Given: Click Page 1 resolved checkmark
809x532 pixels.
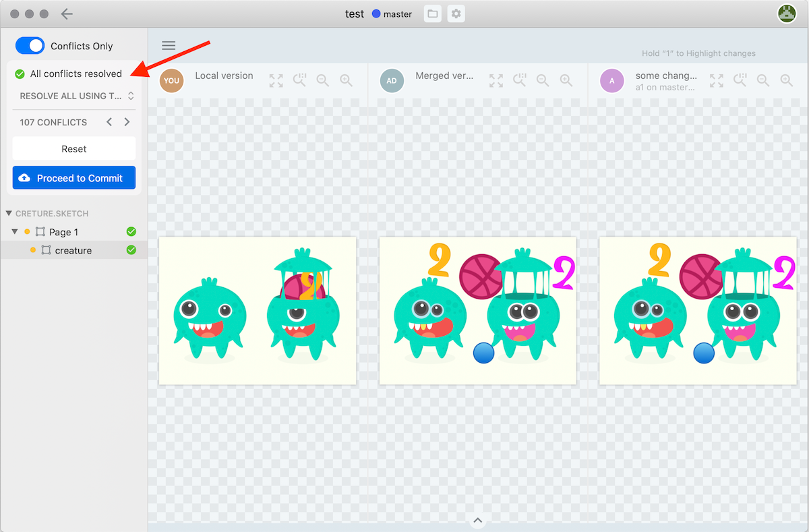Looking at the screenshot, I should point(131,232).
